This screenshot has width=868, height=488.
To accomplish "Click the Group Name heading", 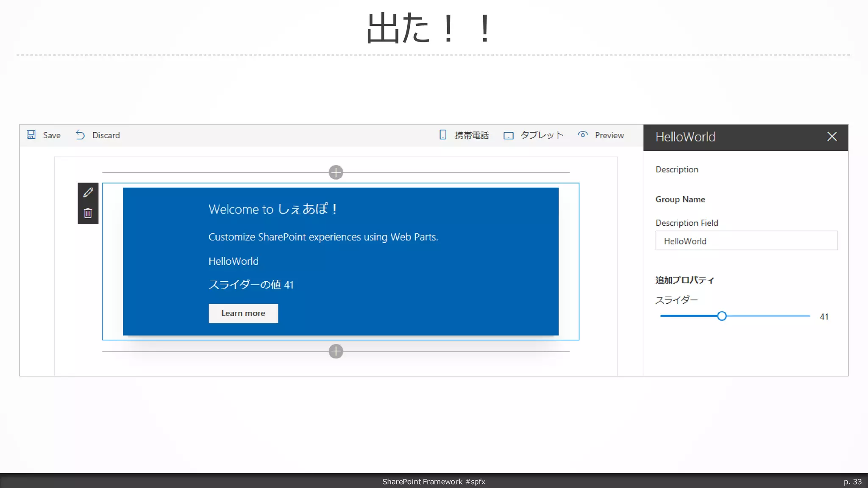I will (680, 199).
